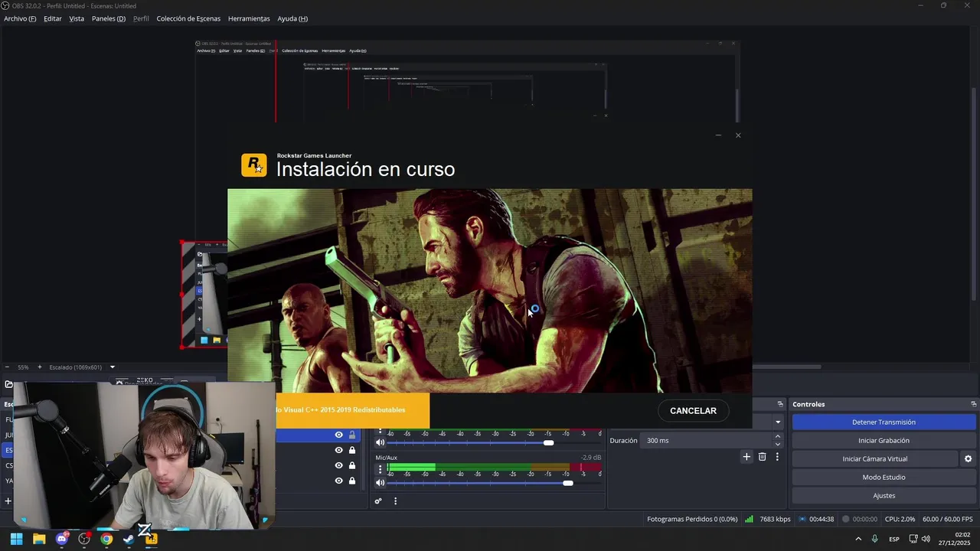The height and width of the screenshot is (551, 980).
Task: Click the Duración 300 ms field
Action: (707, 440)
